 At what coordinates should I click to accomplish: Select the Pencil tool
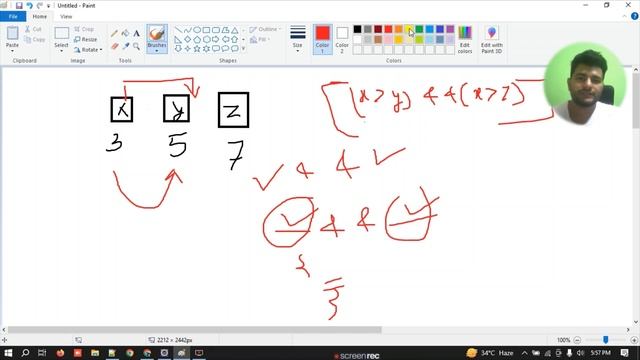click(115, 34)
